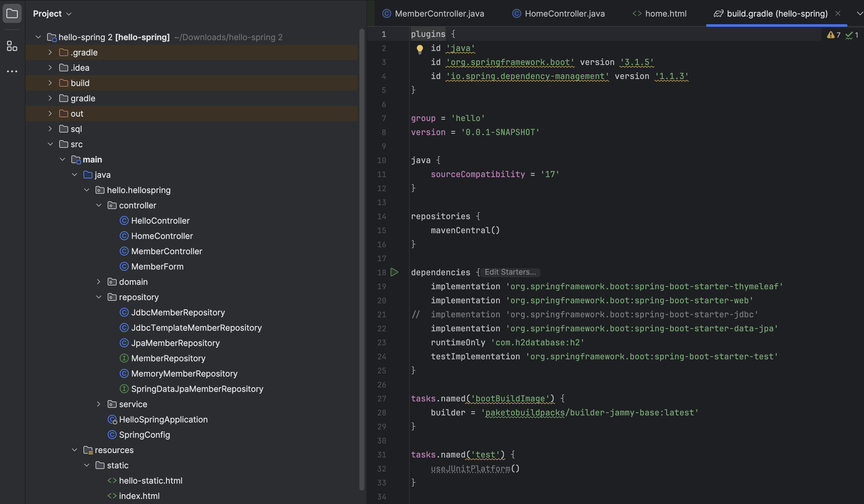Viewport: 864px width, 504px height.
Task: Click the resources folder icon
Action: pos(88,450)
